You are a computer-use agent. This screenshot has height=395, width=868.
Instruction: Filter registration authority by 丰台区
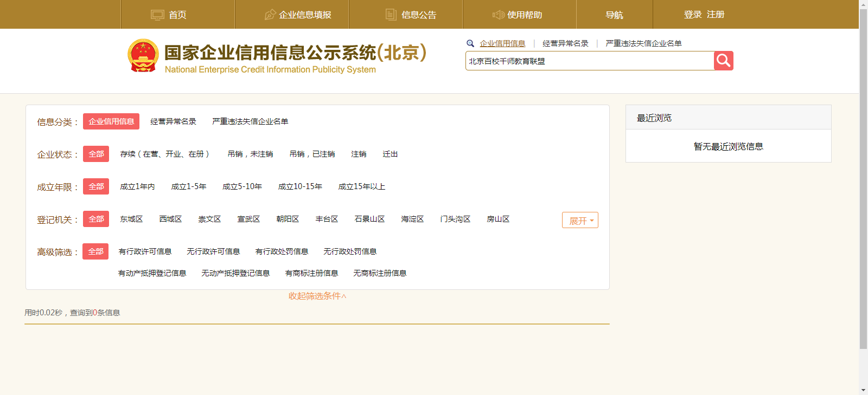coord(327,219)
